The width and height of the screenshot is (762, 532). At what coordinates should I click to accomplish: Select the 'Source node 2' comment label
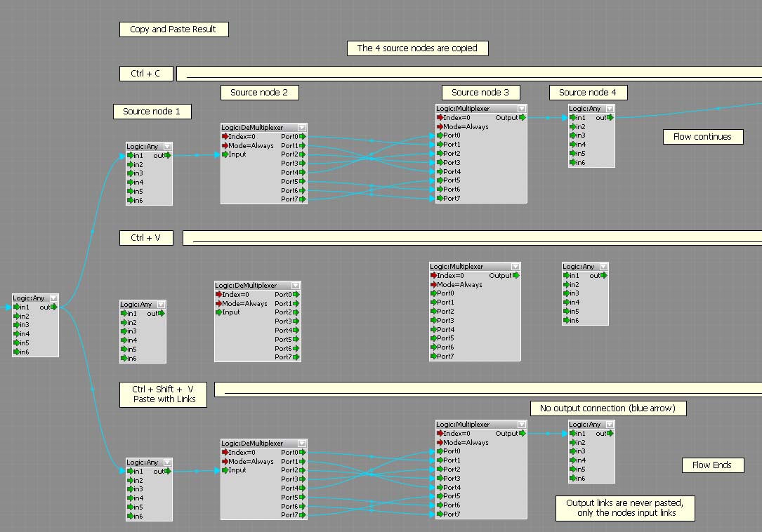click(x=260, y=93)
